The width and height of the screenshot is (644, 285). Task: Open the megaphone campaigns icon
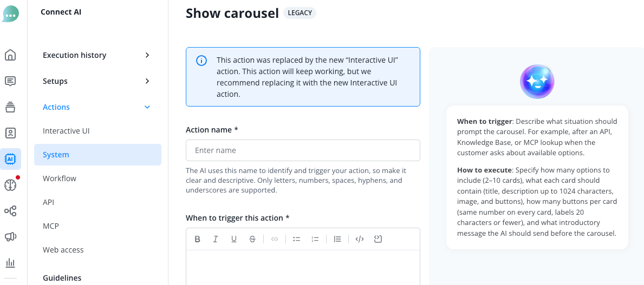pyautogui.click(x=10, y=237)
